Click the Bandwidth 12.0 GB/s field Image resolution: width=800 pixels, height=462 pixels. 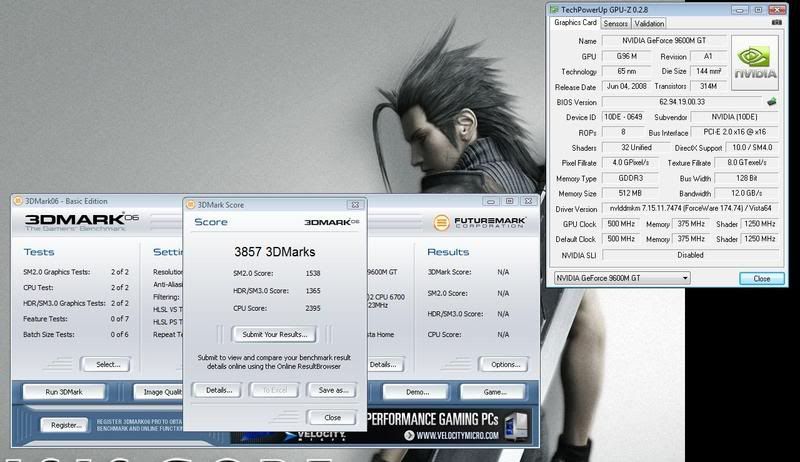pos(746,193)
